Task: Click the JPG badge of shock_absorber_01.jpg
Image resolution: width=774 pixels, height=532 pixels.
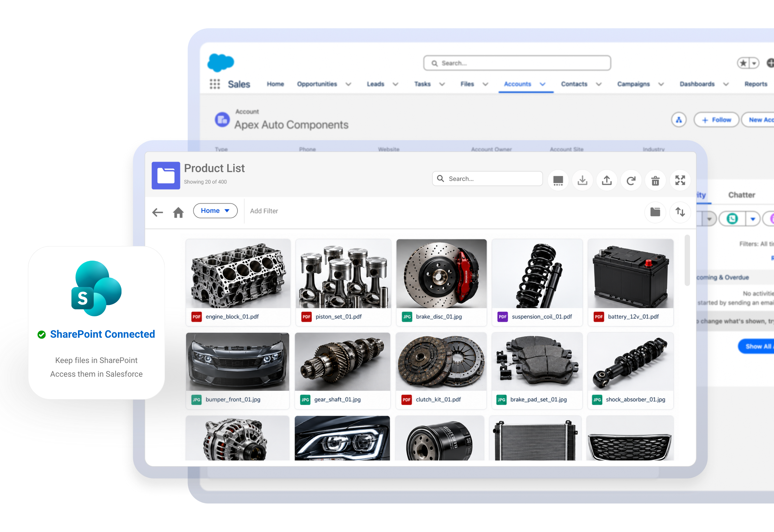Action: (x=597, y=400)
